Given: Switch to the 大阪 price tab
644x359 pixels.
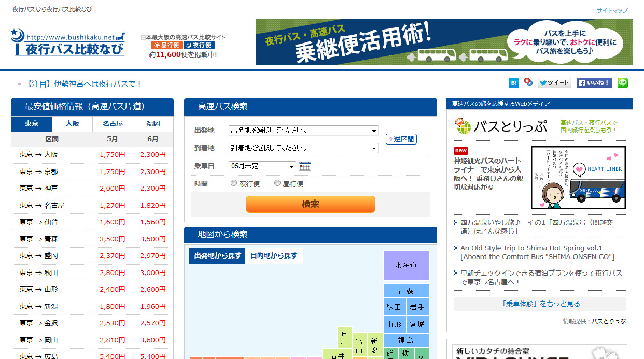Looking at the screenshot, I should coord(73,124).
